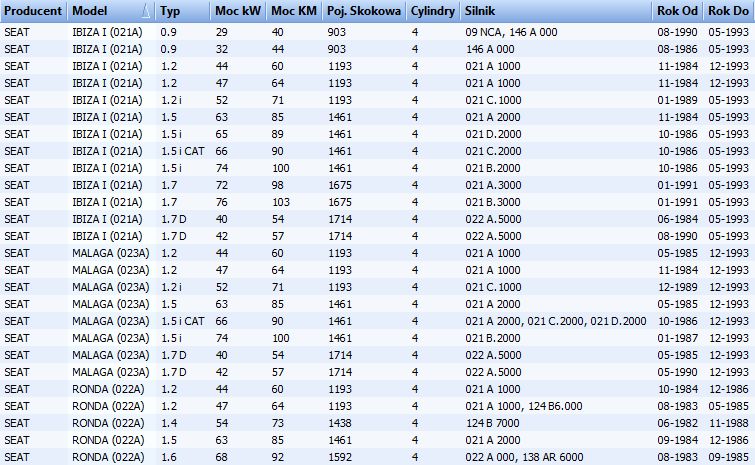
Task: Select the '124 B 7000' engine cell
Action: [x=492, y=423]
